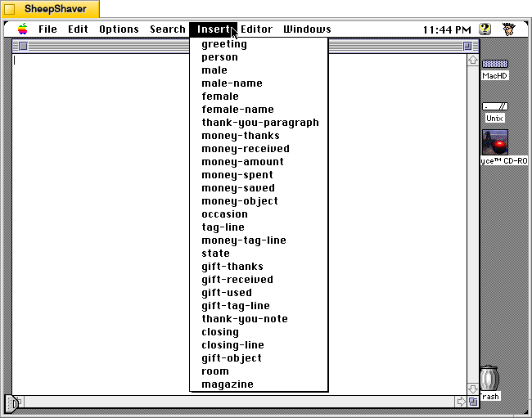
Task: Pick magazine in Insert menu
Action: (259, 384)
